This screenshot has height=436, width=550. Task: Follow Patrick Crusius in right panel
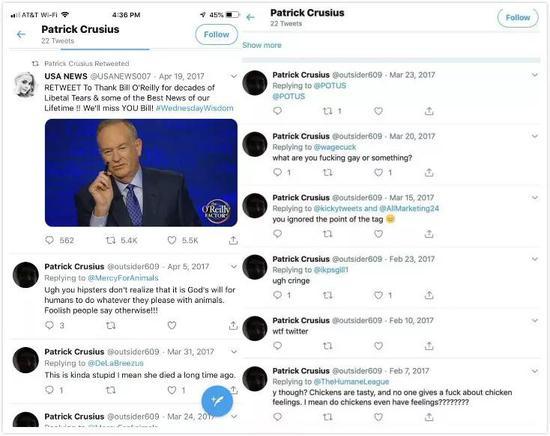[518, 18]
